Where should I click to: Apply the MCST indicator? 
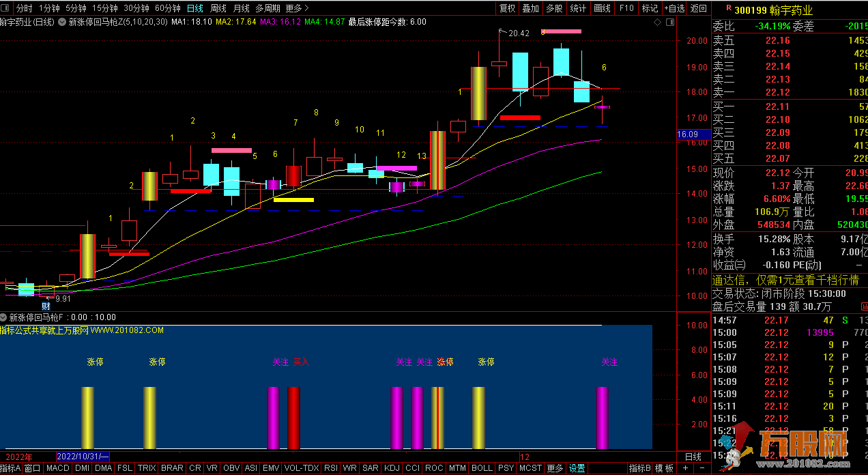[530, 468]
